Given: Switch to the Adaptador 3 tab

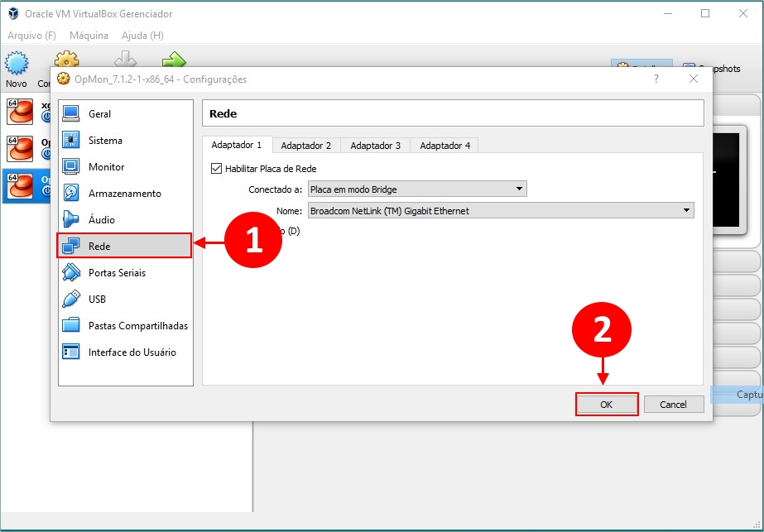Looking at the screenshot, I should [x=375, y=146].
